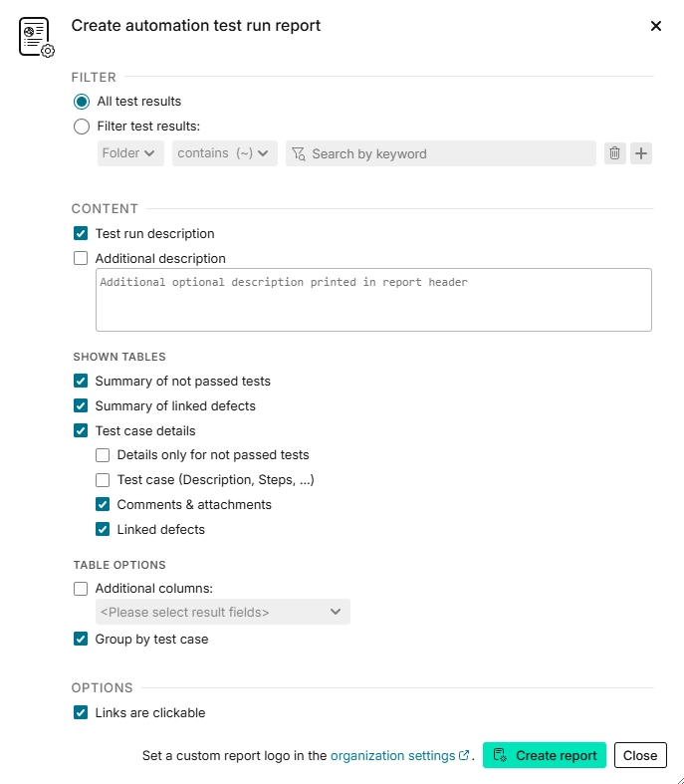The image size is (684, 784).
Task: Delete the filter row with trash icon
Action: [614, 153]
